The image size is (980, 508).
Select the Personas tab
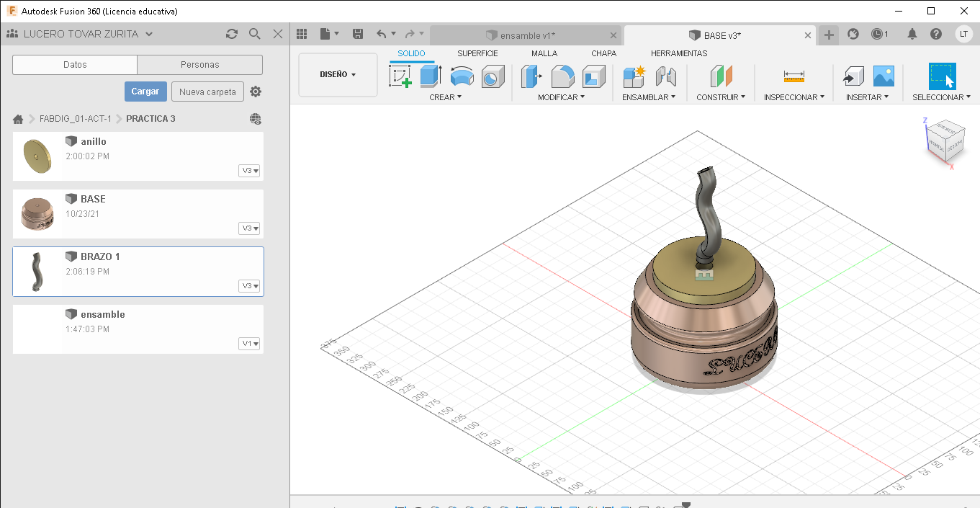point(200,65)
